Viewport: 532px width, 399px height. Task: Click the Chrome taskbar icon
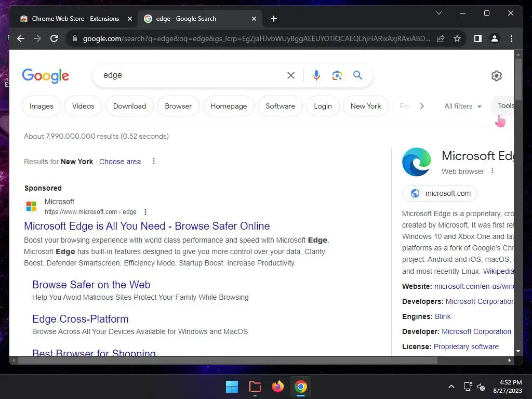[x=301, y=387]
